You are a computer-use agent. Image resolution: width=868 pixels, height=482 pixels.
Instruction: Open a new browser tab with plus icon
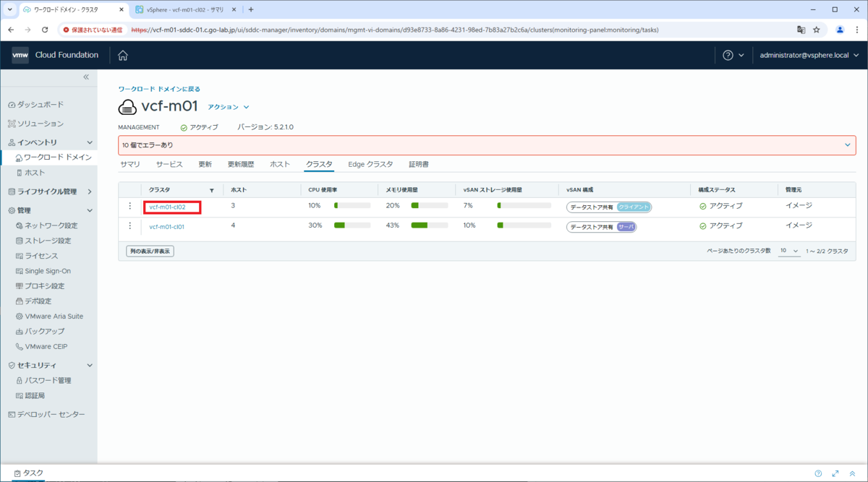point(251,9)
